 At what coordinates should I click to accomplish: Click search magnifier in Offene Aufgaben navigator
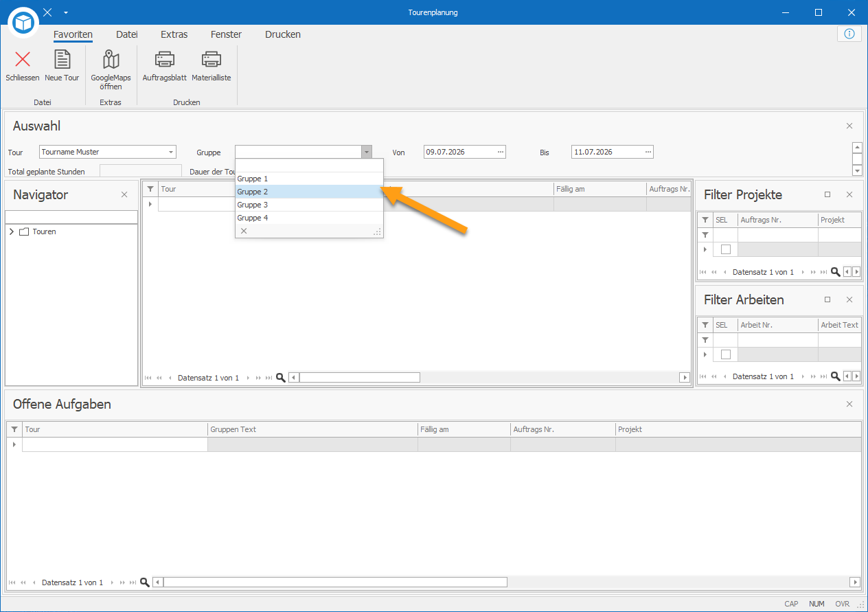144,582
